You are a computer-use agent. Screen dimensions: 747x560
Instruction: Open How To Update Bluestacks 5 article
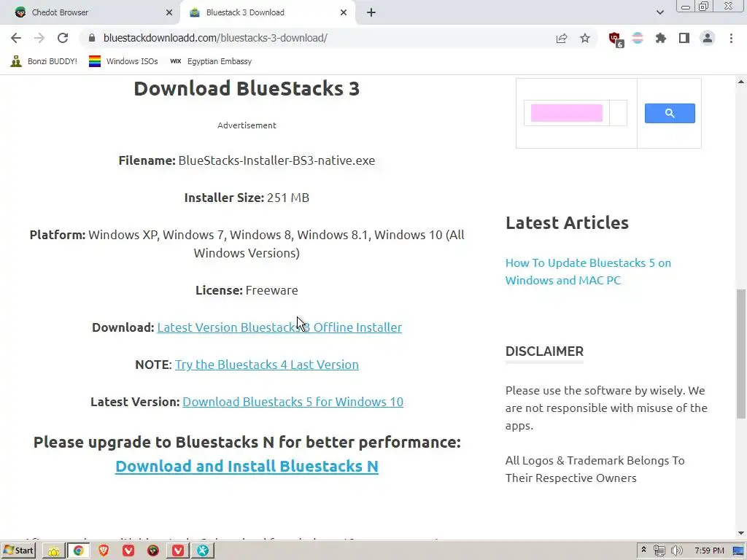[x=588, y=271]
